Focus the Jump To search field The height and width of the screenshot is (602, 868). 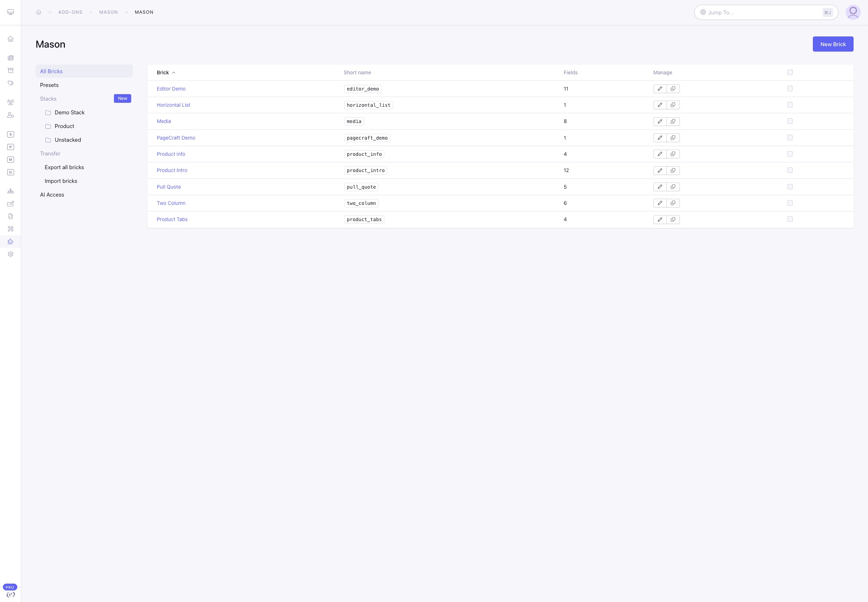point(766,13)
